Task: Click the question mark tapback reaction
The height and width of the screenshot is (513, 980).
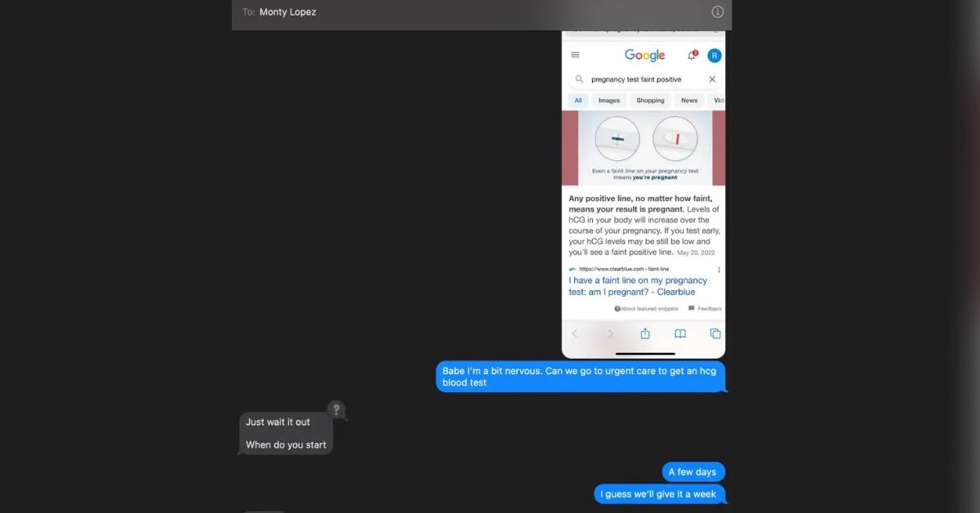Action: (x=336, y=409)
